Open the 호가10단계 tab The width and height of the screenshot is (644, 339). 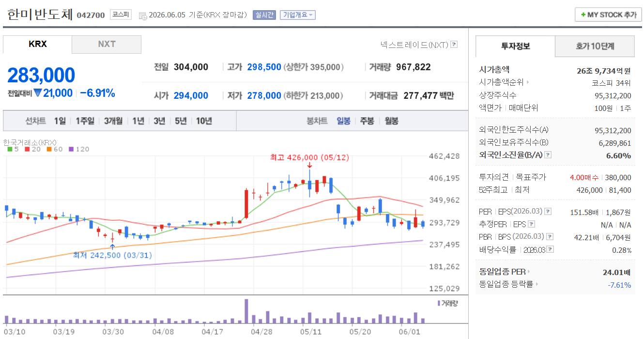595,46
